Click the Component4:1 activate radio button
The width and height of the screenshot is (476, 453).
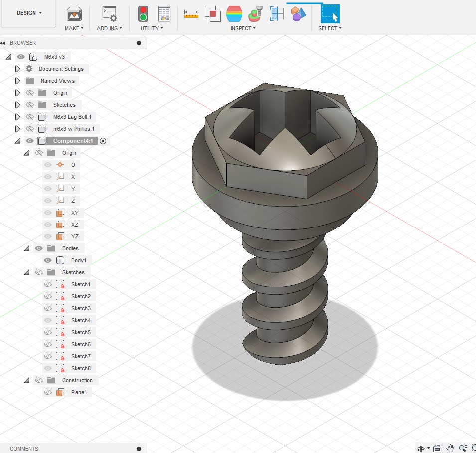click(103, 141)
